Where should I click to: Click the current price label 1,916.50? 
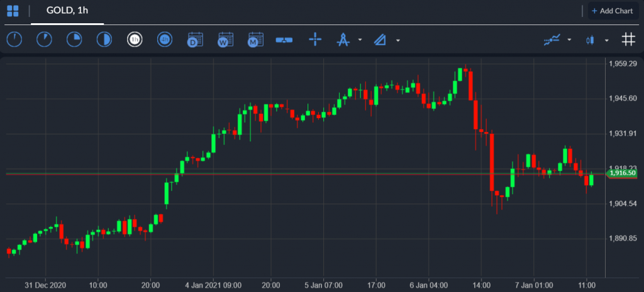621,173
